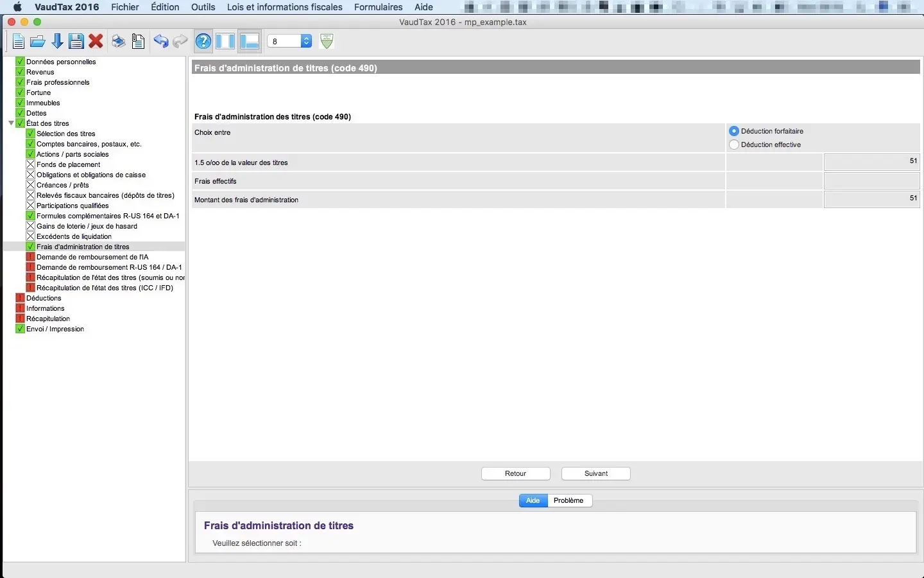Open Actions / parts sociales item
The width and height of the screenshot is (924, 578).
[x=73, y=154]
